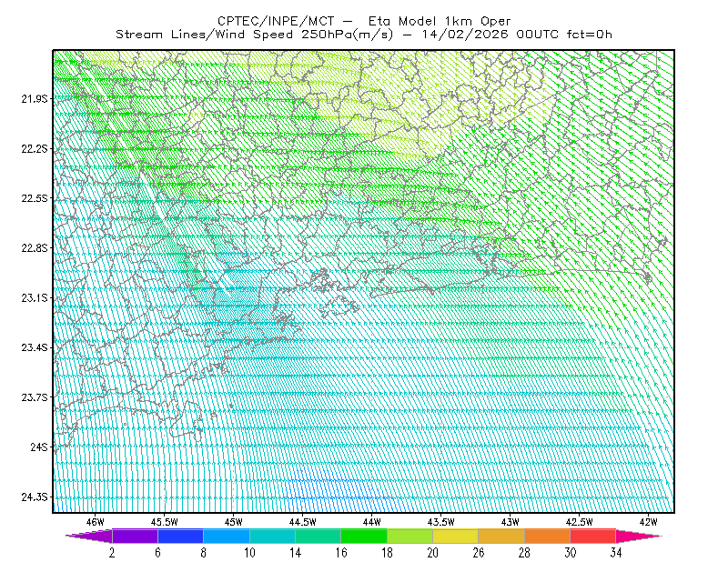Select the red 30-34 legend swatch
Image resolution: width=728 pixels, height=562 pixels.
(593, 536)
